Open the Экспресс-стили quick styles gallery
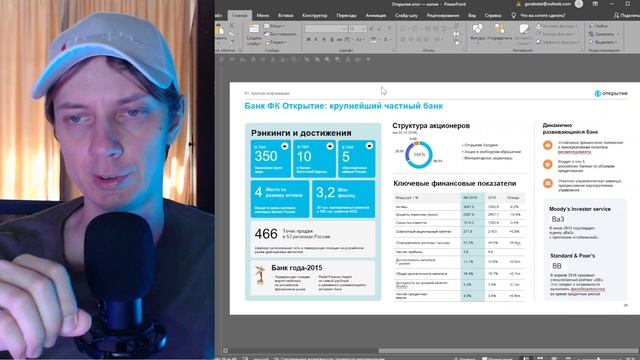This screenshot has height=360, width=640. (523, 33)
